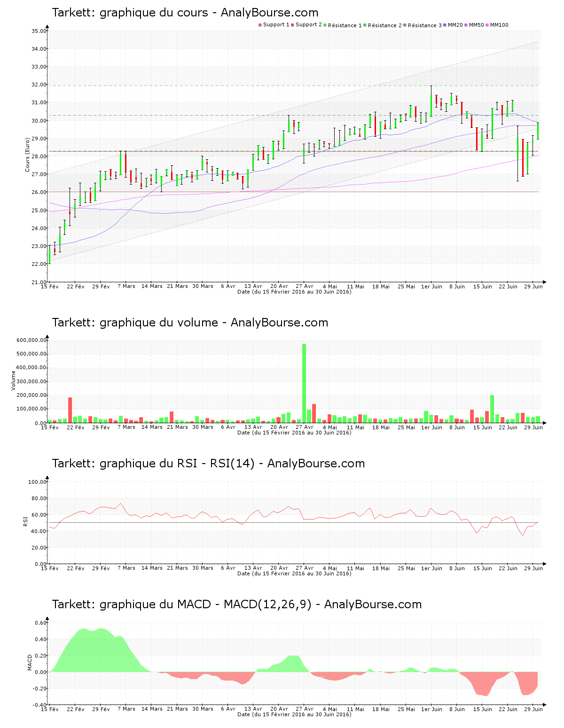Click '13 Avr' on the volume chart axis

[253, 427]
